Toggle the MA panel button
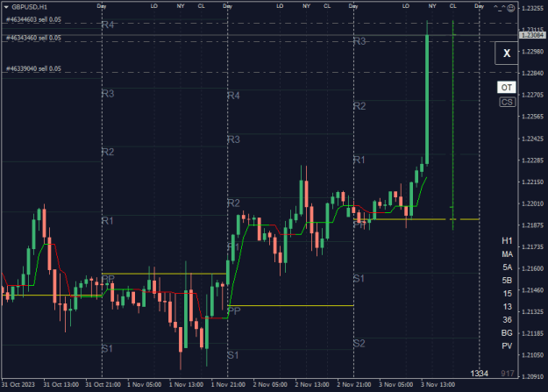This screenshot has width=548, height=392. coord(507,254)
